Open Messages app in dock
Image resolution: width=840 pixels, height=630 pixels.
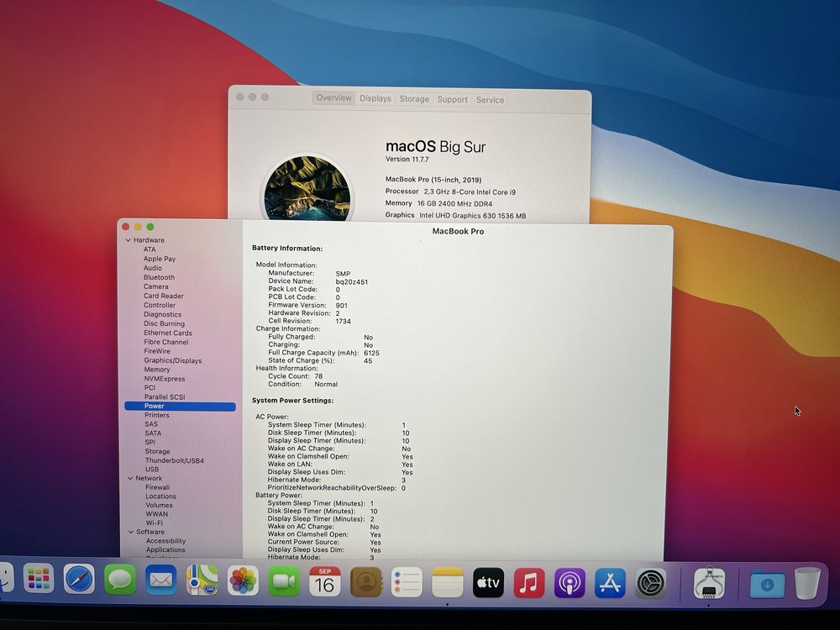120,579
